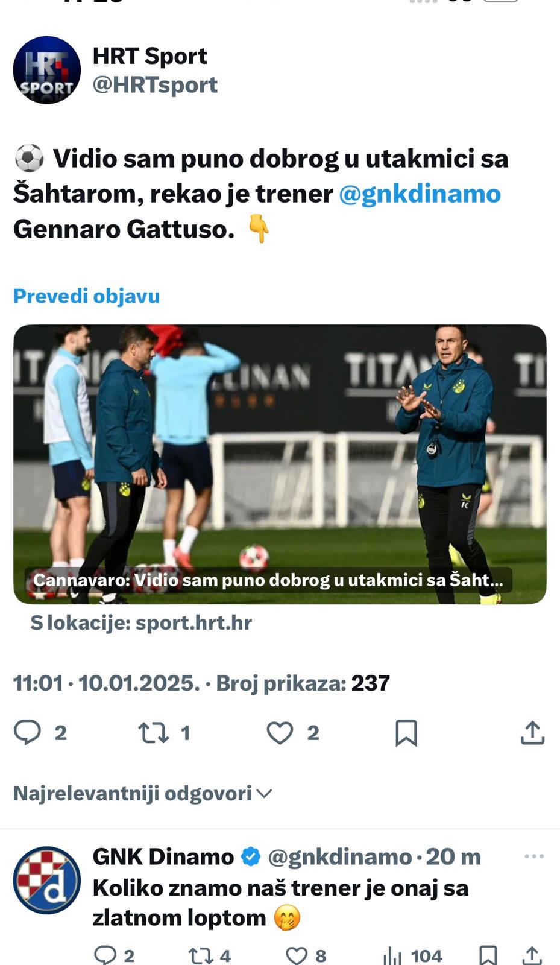Open the Cannavaro article preview image
The height and width of the screenshot is (965, 560).
point(280,464)
